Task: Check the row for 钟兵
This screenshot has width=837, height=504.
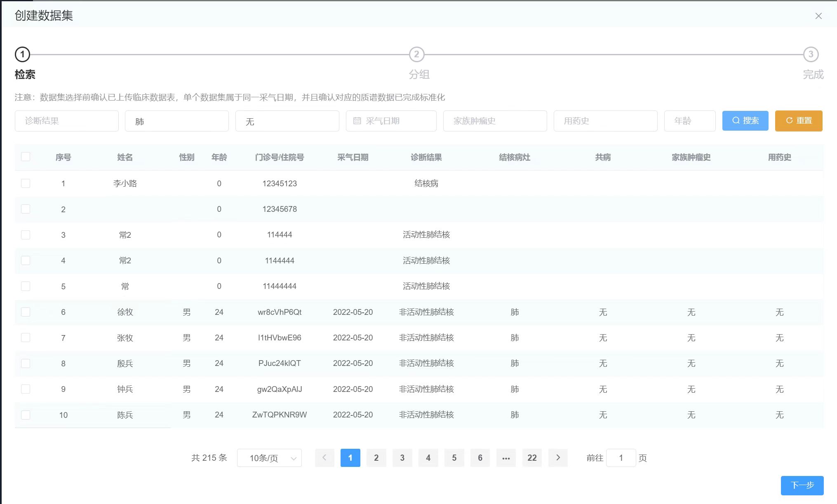Action: (26, 389)
